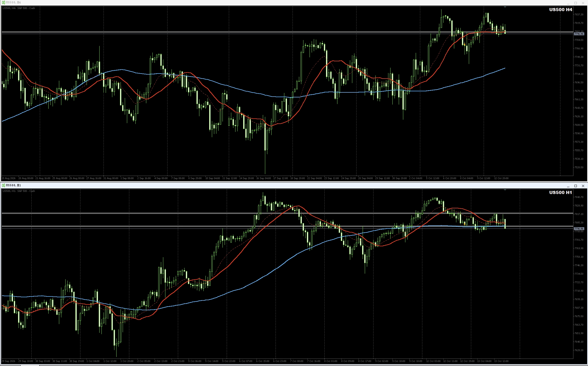Click the candlestick icon in US500,H1 title bar

pyautogui.click(x=3, y=185)
